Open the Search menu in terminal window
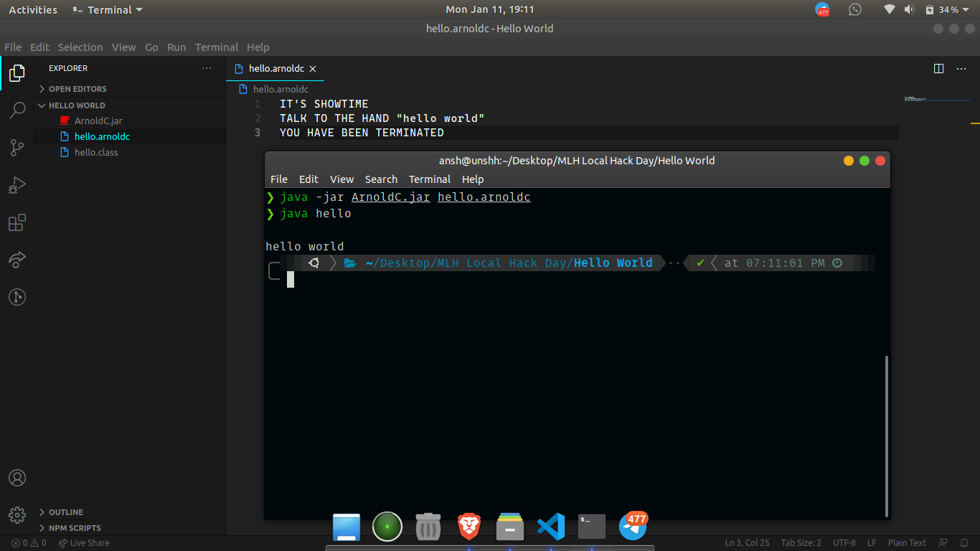 [x=381, y=179]
